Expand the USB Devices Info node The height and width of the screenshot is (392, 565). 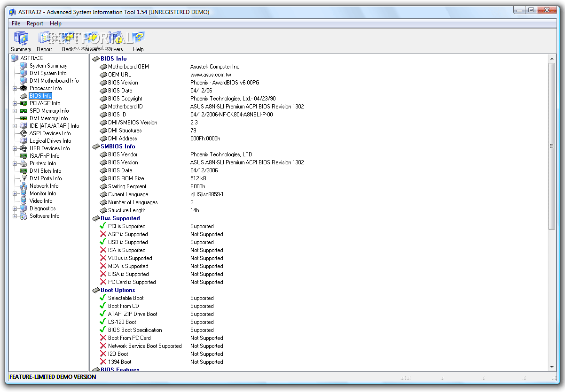(15, 148)
